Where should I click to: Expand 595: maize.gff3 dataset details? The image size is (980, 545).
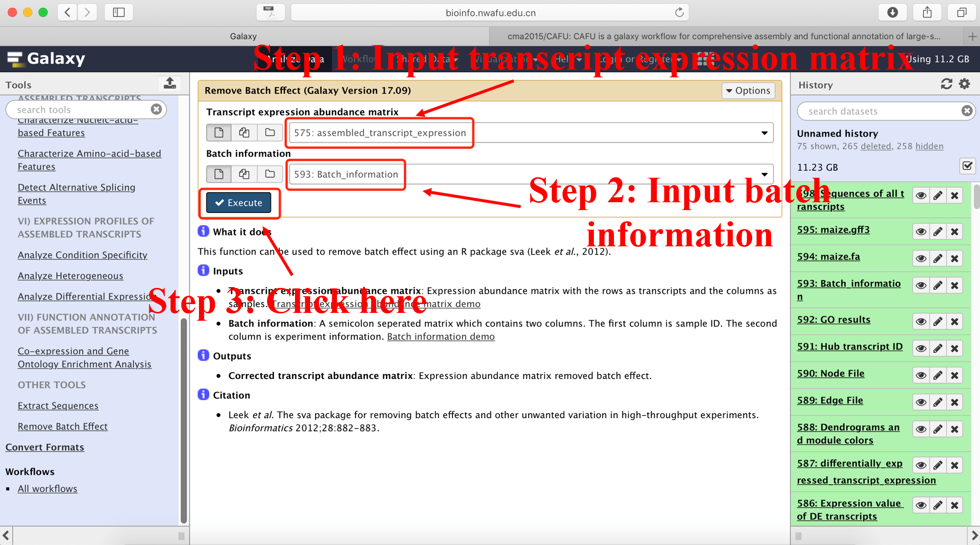pyautogui.click(x=833, y=230)
